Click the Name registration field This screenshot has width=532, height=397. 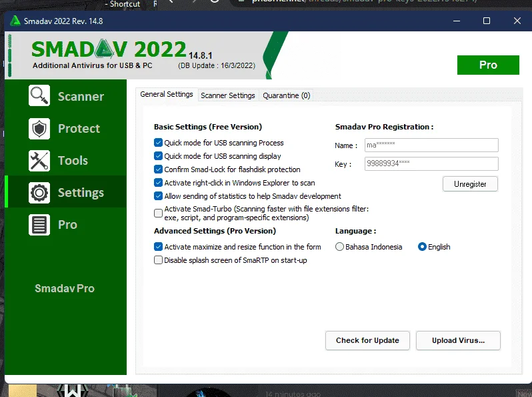tap(431, 145)
